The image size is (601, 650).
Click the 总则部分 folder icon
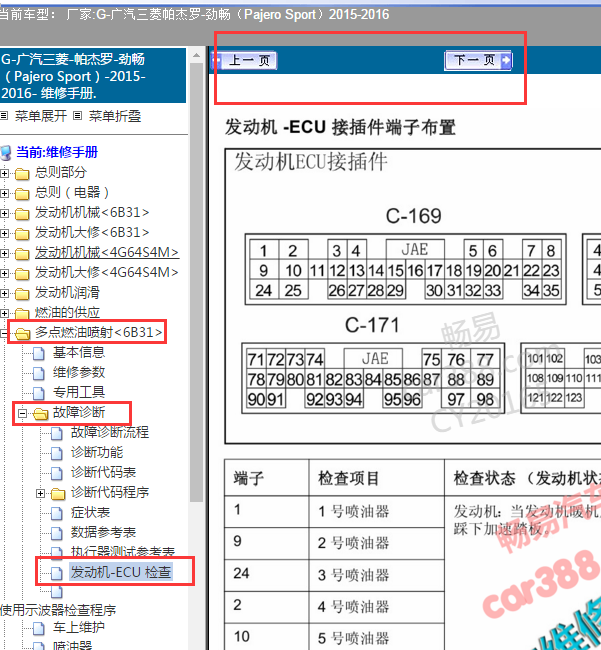(x=22, y=173)
